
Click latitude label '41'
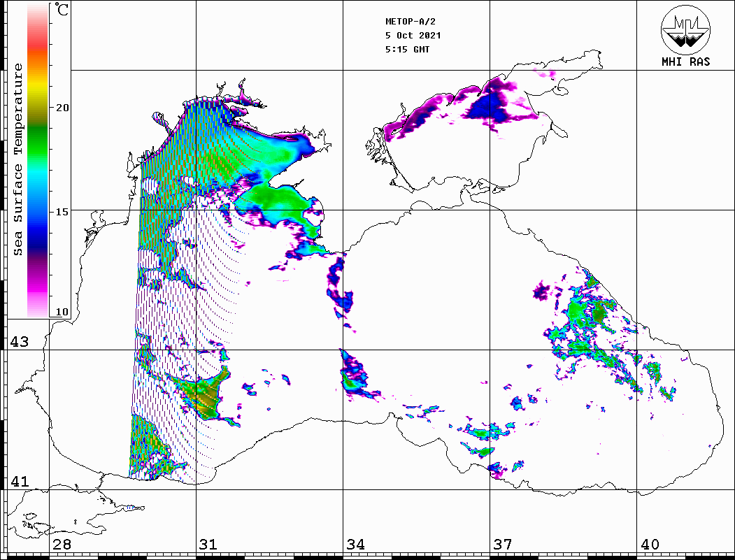[x=20, y=481]
